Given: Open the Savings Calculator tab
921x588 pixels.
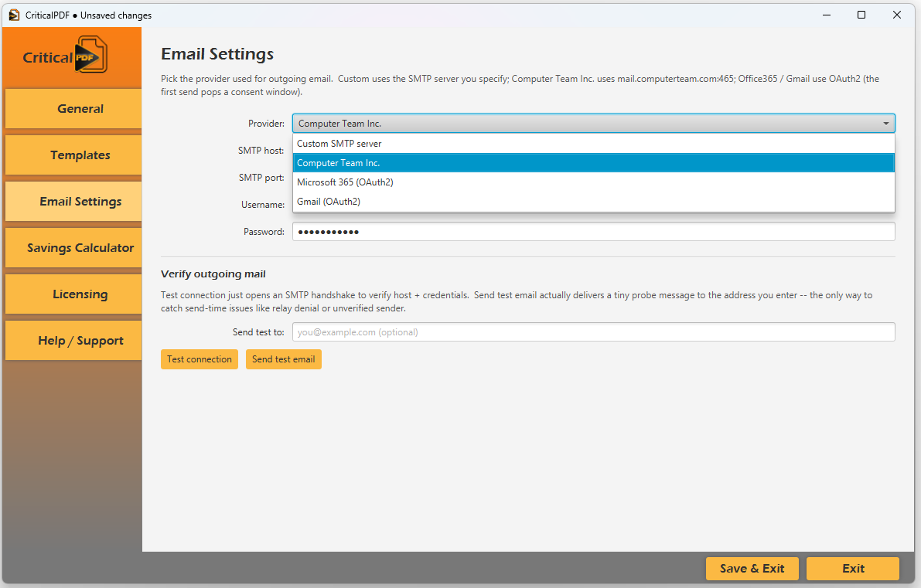Looking at the screenshot, I should coord(73,248).
